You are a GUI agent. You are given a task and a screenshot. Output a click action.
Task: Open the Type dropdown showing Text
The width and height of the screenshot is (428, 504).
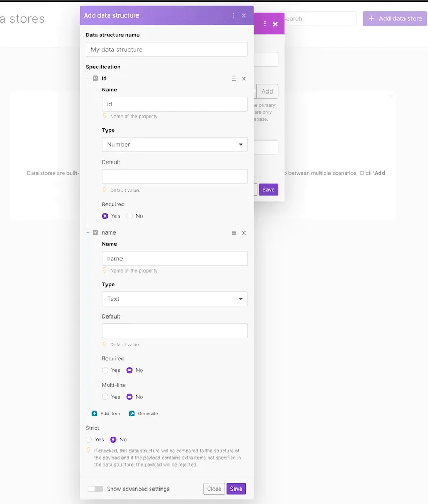pos(174,299)
